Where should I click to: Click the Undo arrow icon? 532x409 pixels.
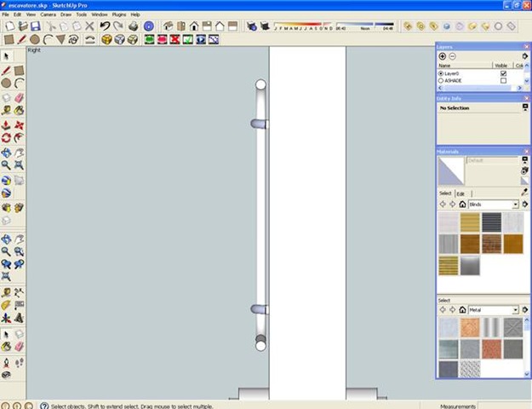tap(105, 26)
